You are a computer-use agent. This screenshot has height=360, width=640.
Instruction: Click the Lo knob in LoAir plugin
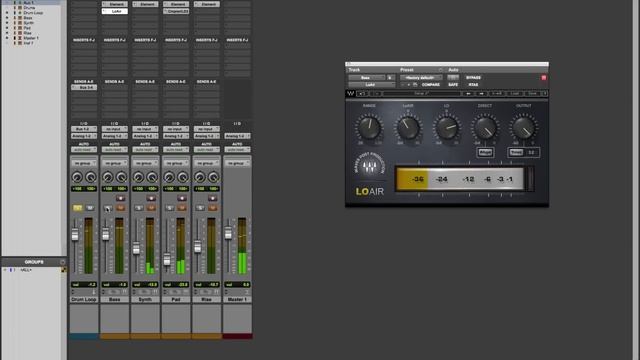coord(447,128)
